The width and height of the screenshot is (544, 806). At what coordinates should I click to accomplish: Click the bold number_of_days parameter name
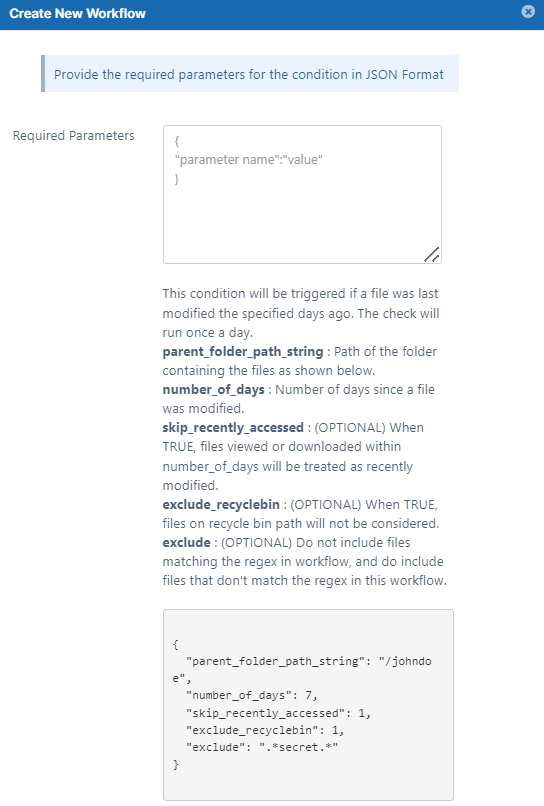point(213,390)
